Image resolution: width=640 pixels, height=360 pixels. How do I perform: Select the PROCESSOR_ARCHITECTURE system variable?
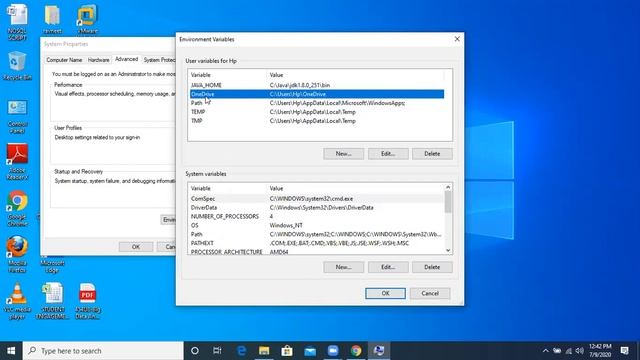tap(317, 251)
